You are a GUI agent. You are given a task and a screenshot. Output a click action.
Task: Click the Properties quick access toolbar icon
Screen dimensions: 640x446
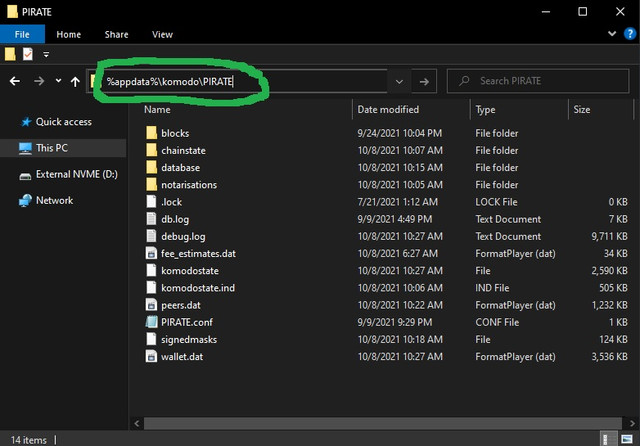pyautogui.click(x=28, y=54)
